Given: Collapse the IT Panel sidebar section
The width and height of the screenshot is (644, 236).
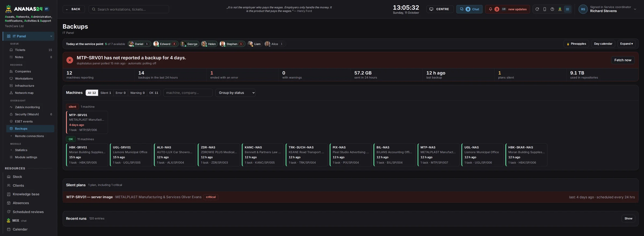Looking at the screenshot, I should tap(51, 36).
